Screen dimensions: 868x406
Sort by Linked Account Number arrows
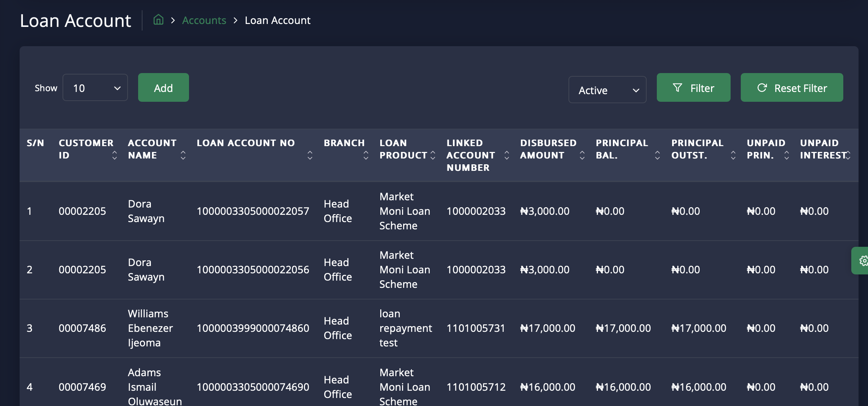[507, 155]
